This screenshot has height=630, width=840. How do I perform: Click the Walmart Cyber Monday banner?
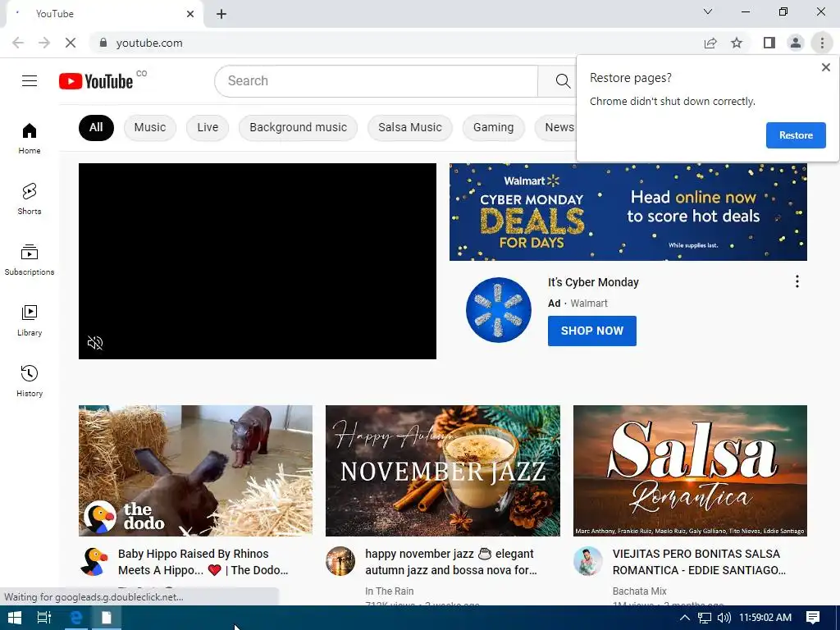628,212
